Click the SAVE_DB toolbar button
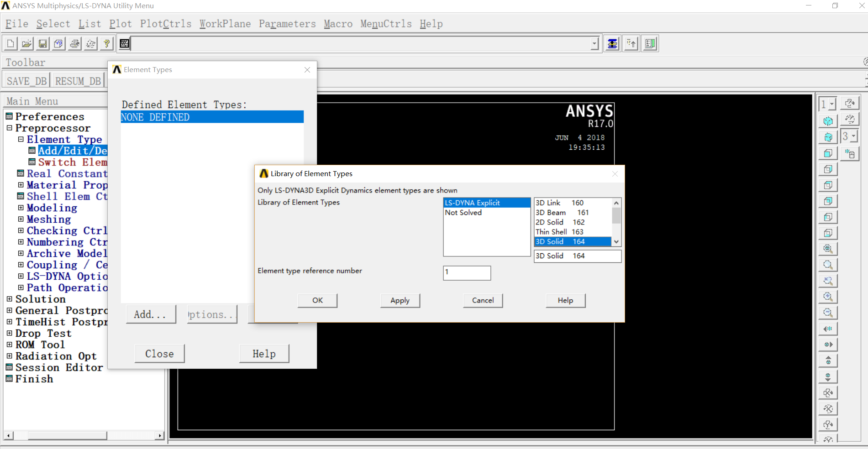Viewport: 868px width, 449px height. point(27,81)
